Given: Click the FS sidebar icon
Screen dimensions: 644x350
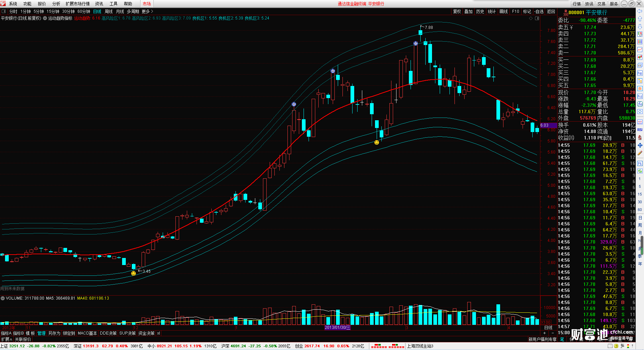Looking at the screenshot, I should (x=640, y=164).
